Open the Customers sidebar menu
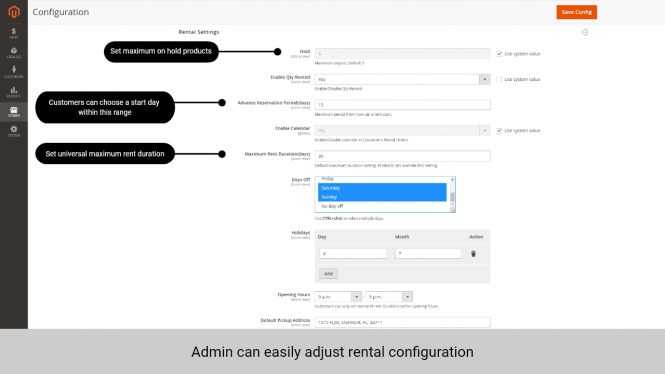 tap(14, 72)
